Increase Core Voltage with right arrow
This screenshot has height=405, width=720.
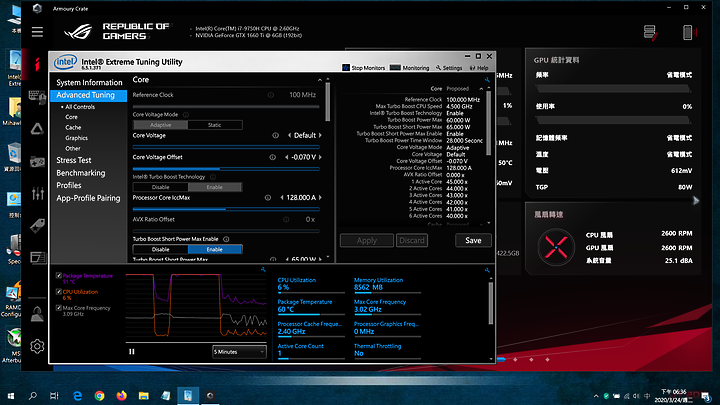tap(320, 135)
